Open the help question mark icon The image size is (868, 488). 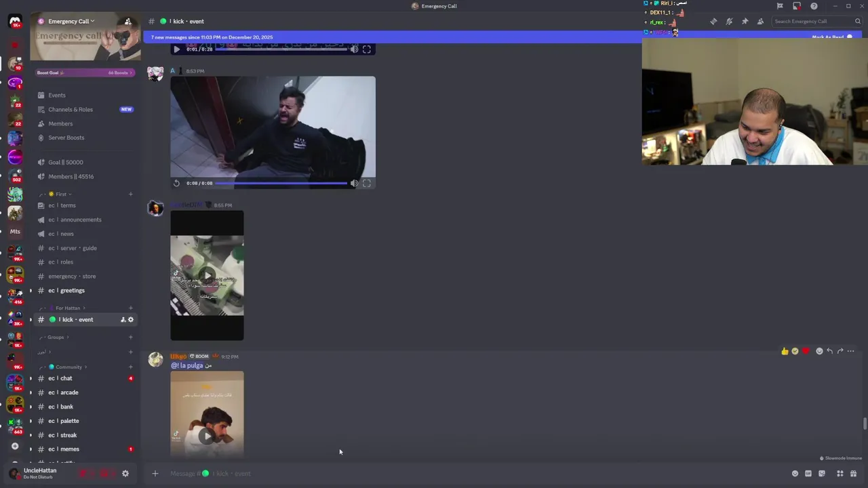[814, 6]
